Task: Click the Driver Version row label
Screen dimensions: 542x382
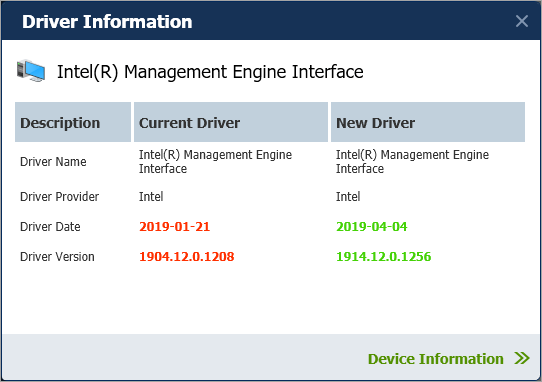Action: pyautogui.click(x=57, y=257)
